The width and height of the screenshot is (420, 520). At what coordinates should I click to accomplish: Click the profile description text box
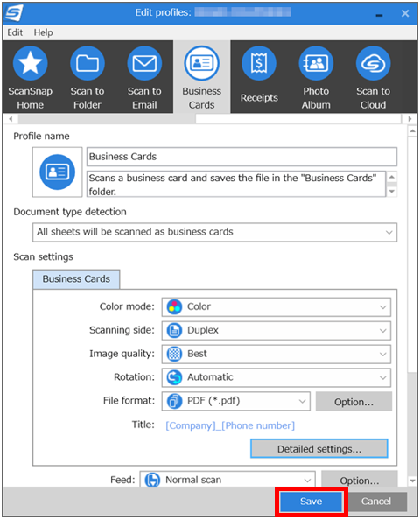[x=236, y=184]
